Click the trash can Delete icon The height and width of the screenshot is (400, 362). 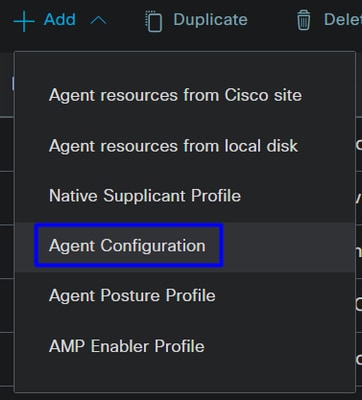coord(303,20)
